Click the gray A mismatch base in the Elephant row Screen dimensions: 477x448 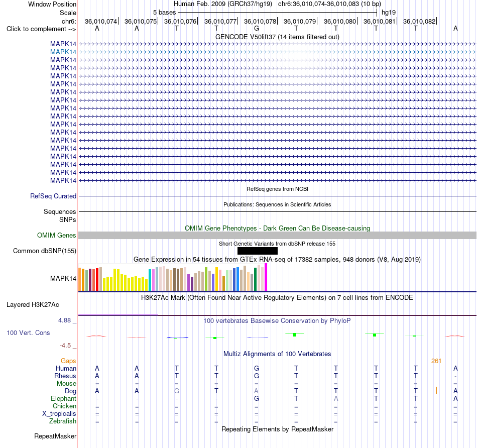click(336, 398)
